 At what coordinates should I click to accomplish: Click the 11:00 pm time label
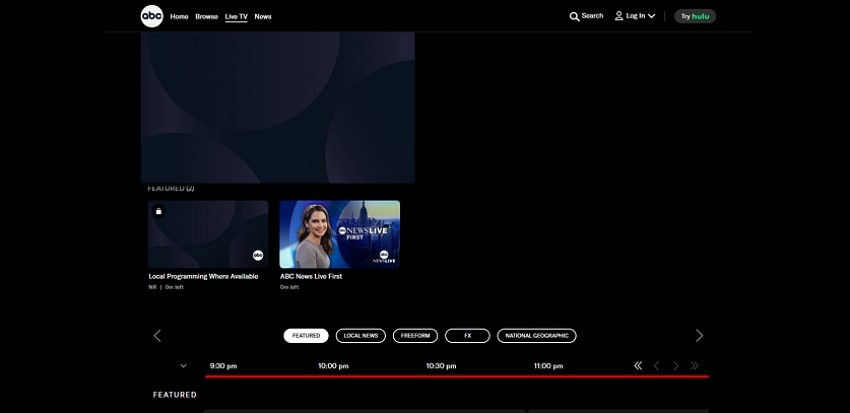pos(549,366)
